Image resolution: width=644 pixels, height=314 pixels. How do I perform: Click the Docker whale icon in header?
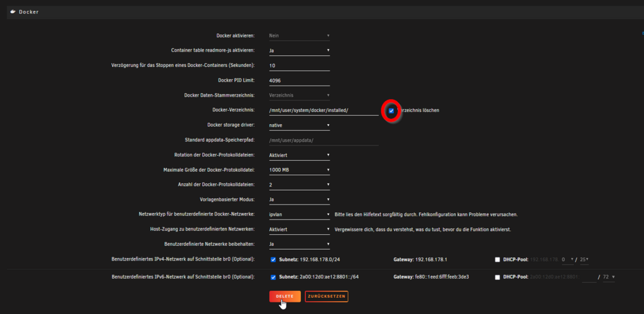click(x=13, y=12)
